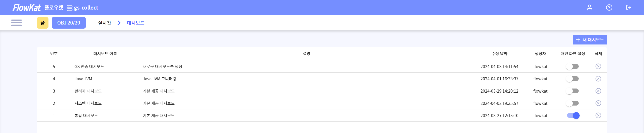Screen dimensions: 644x133
Task: Toggle main screen for 시스템 대시보드
Action: click(573, 103)
